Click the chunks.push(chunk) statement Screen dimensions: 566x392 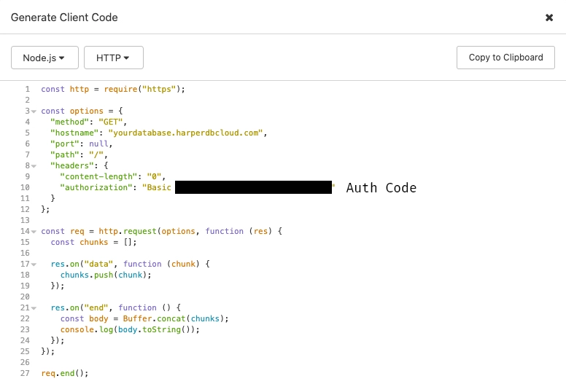[x=106, y=275]
